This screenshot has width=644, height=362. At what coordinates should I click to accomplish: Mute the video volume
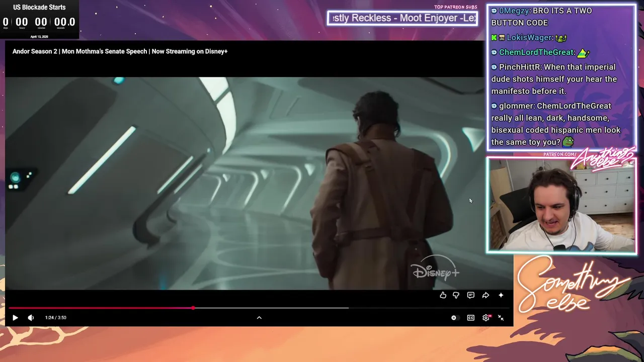tap(31, 318)
